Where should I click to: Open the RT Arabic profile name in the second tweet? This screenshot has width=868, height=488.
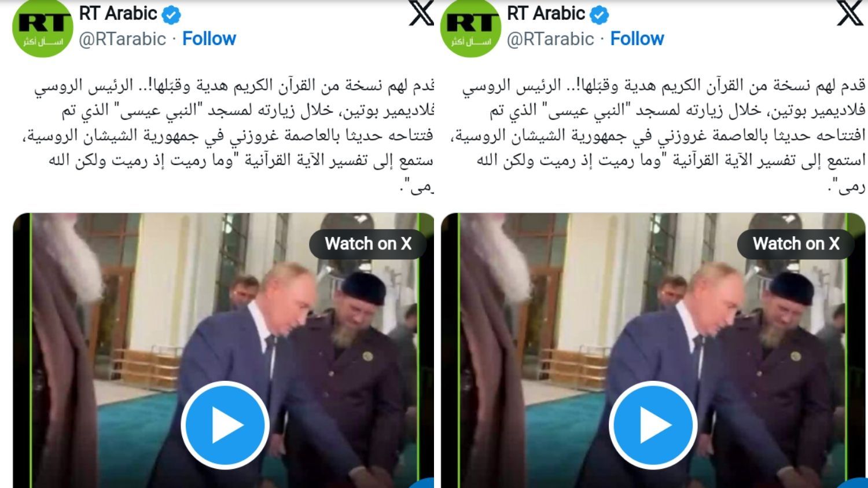pos(546,13)
